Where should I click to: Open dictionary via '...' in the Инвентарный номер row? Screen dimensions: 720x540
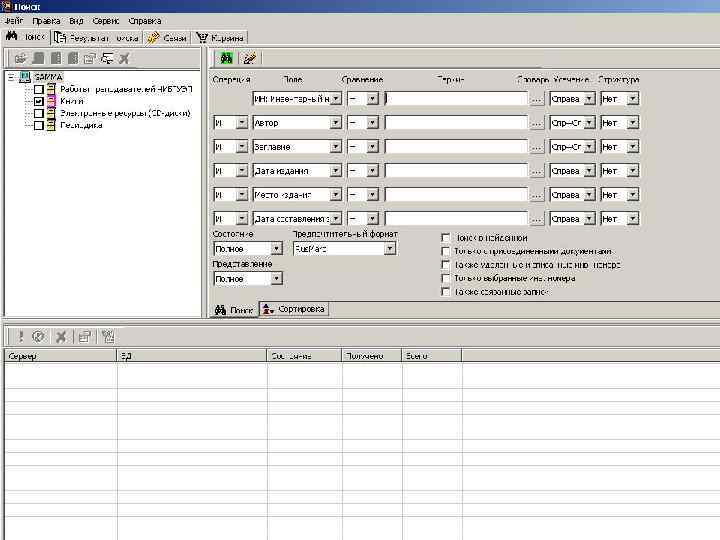click(x=537, y=99)
